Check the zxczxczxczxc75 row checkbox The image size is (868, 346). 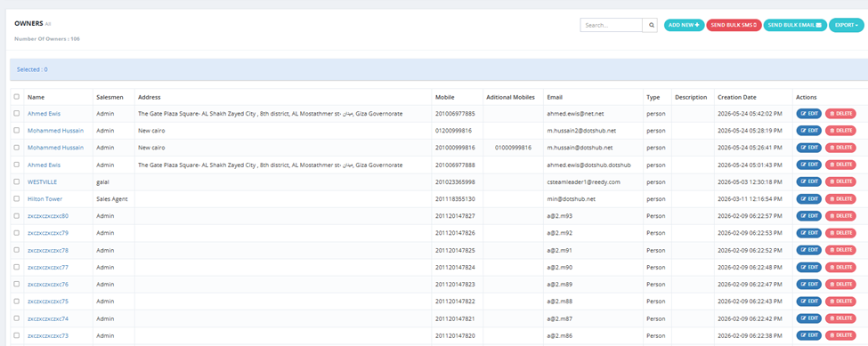tap(17, 302)
